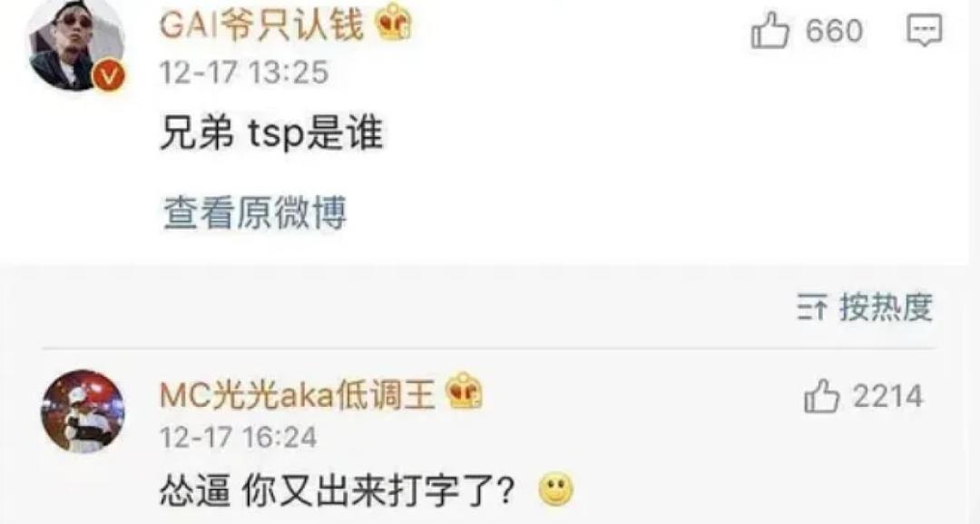Click the orange verified V badge on the avatar
The height and width of the screenshot is (524, 980).
tap(109, 77)
